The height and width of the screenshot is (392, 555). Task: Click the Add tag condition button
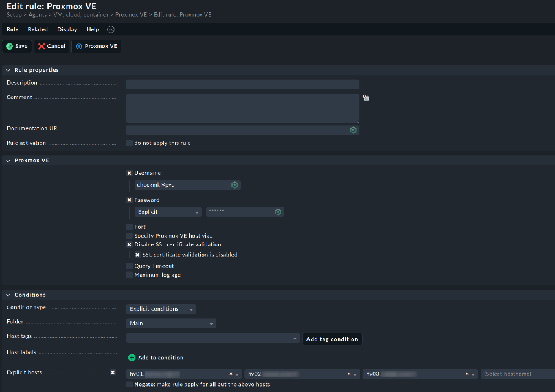(332, 339)
